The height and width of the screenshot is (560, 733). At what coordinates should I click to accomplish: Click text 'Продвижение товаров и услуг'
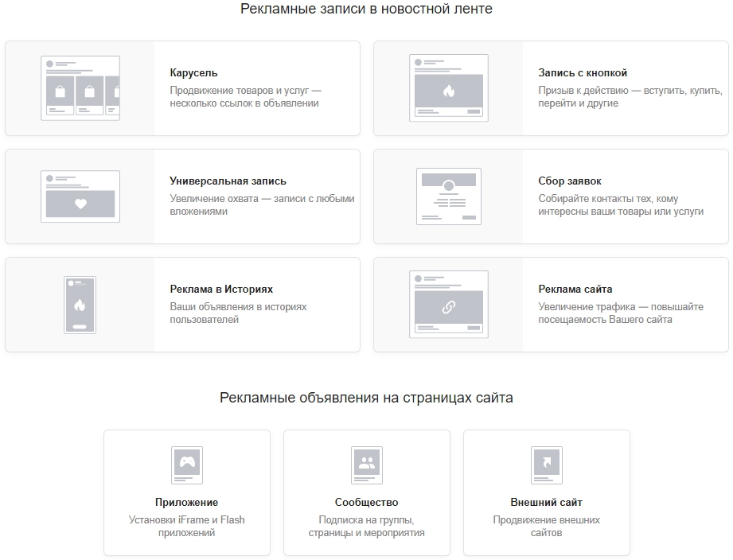tap(239, 90)
